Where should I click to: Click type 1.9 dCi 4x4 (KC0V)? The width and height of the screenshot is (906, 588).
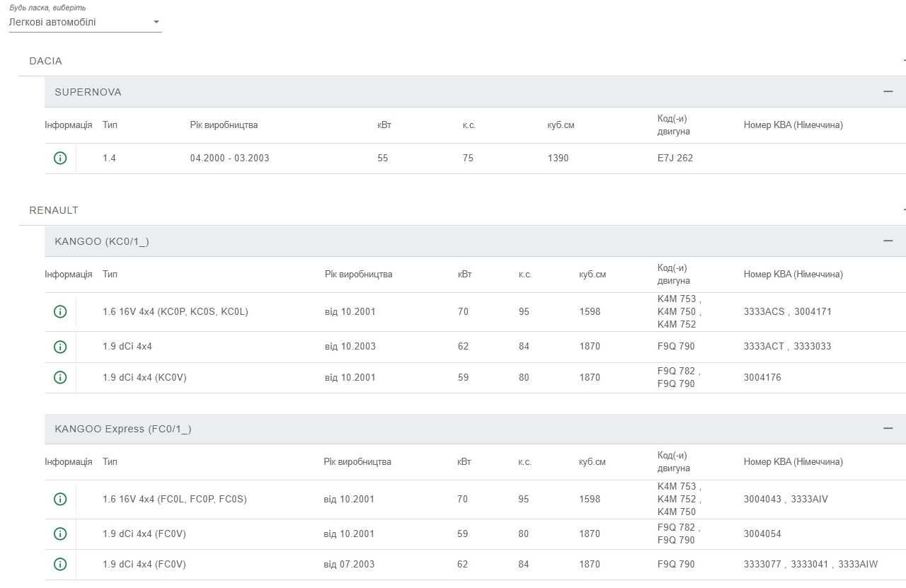coord(144,377)
